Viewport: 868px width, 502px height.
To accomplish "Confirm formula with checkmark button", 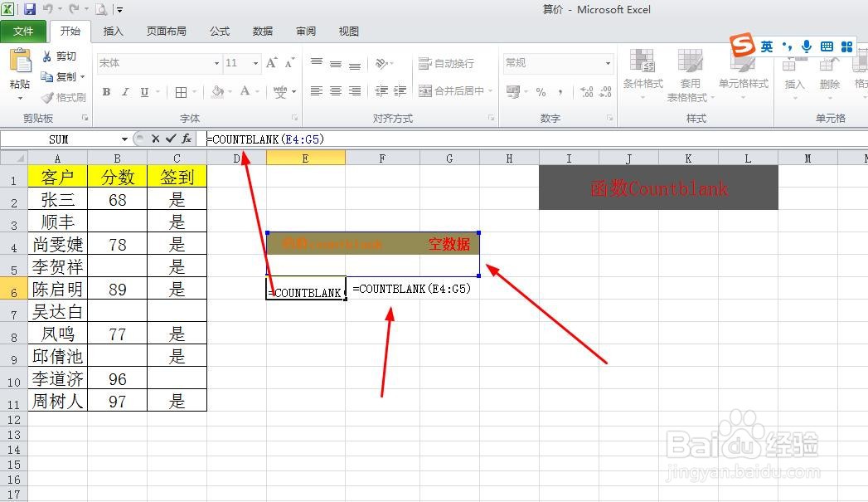I will (171, 139).
